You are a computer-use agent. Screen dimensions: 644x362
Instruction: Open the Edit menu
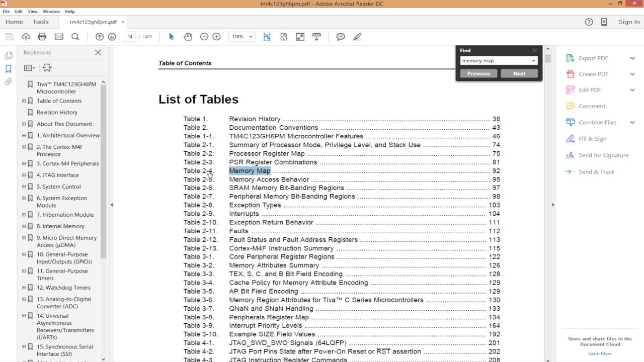tap(19, 11)
